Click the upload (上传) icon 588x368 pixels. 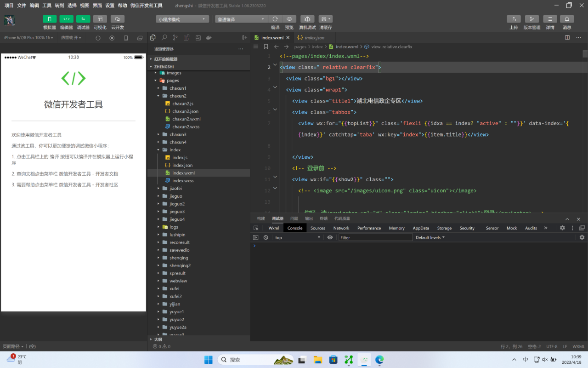(x=514, y=19)
